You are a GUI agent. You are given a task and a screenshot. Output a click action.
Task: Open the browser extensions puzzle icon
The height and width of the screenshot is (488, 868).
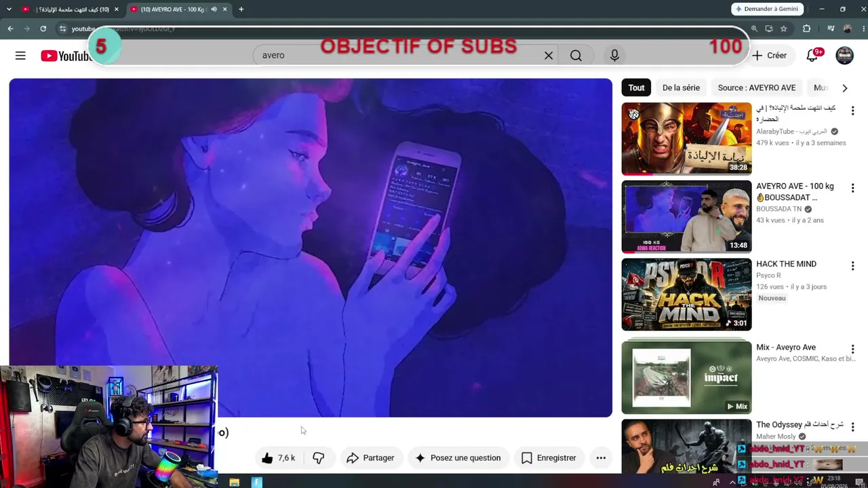pyautogui.click(x=806, y=28)
